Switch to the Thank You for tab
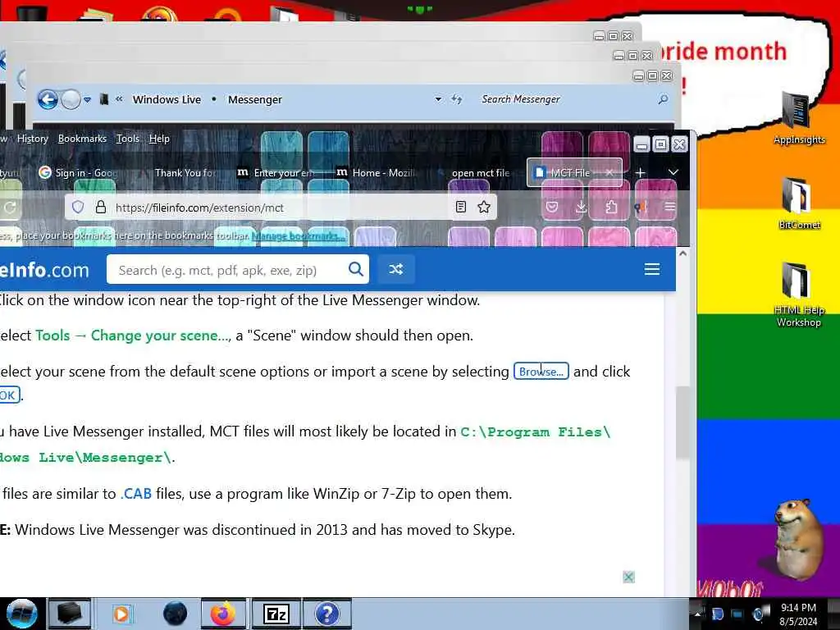This screenshot has height=630, width=840. (185, 172)
